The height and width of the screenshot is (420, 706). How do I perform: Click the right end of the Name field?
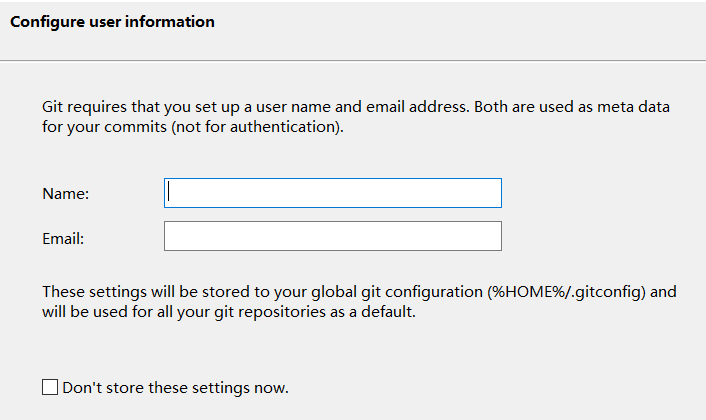tap(490, 193)
